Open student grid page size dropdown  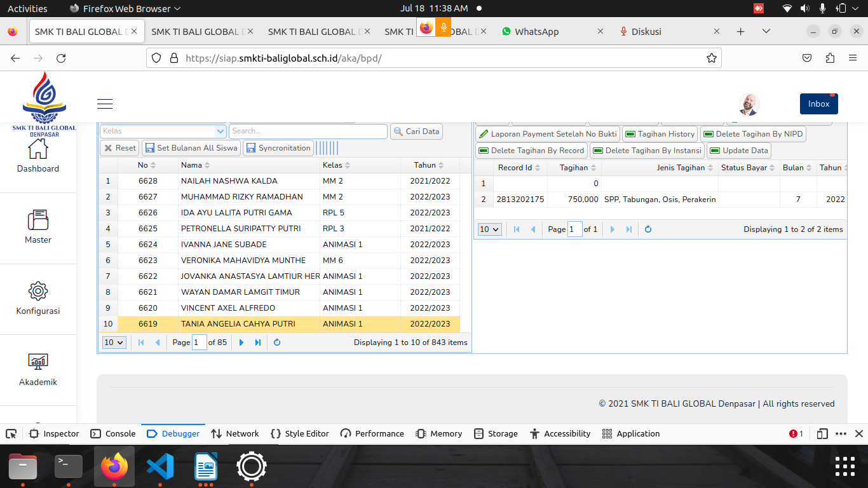(x=114, y=342)
